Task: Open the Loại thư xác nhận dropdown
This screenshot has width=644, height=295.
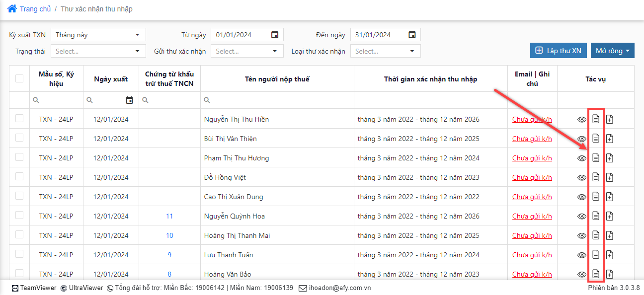Action: (385, 51)
